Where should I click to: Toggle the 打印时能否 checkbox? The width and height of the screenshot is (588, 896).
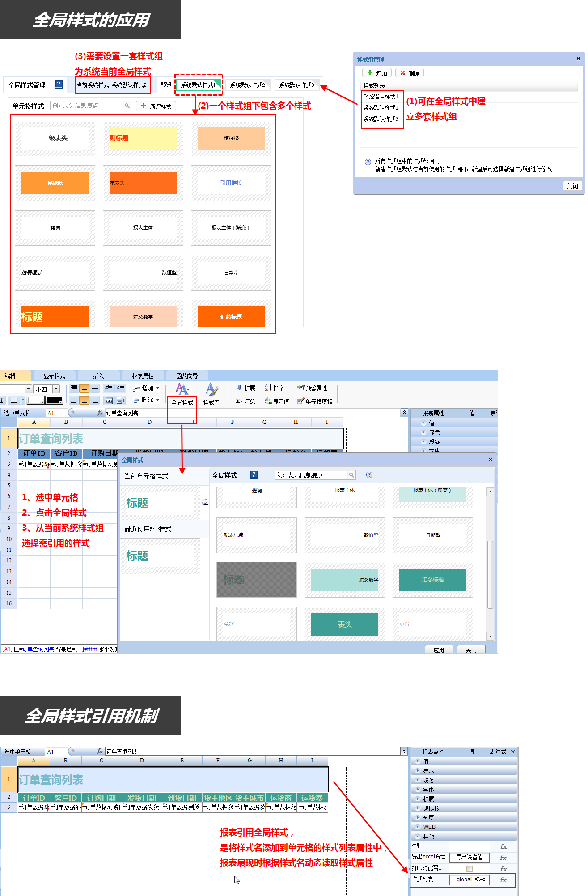(469, 868)
